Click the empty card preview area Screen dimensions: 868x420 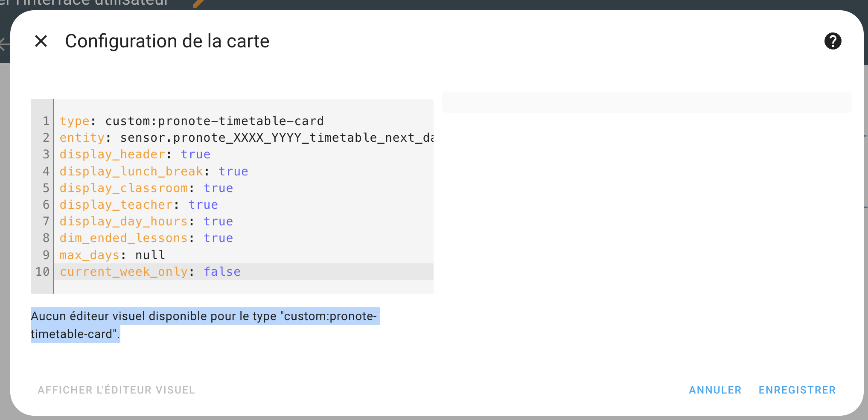(x=646, y=103)
